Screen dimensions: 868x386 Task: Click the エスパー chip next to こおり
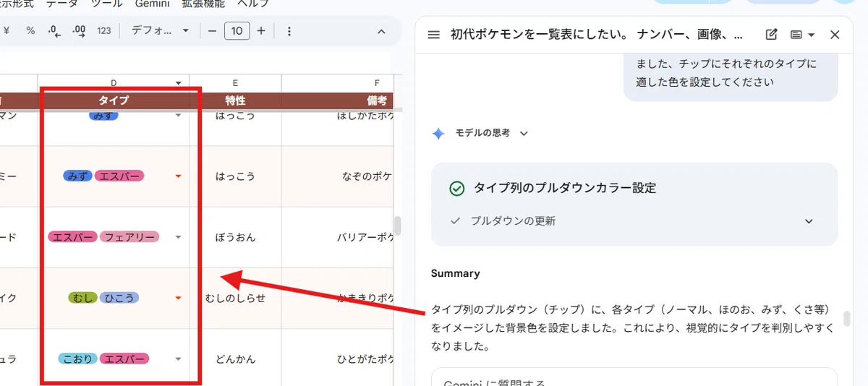pos(124,358)
